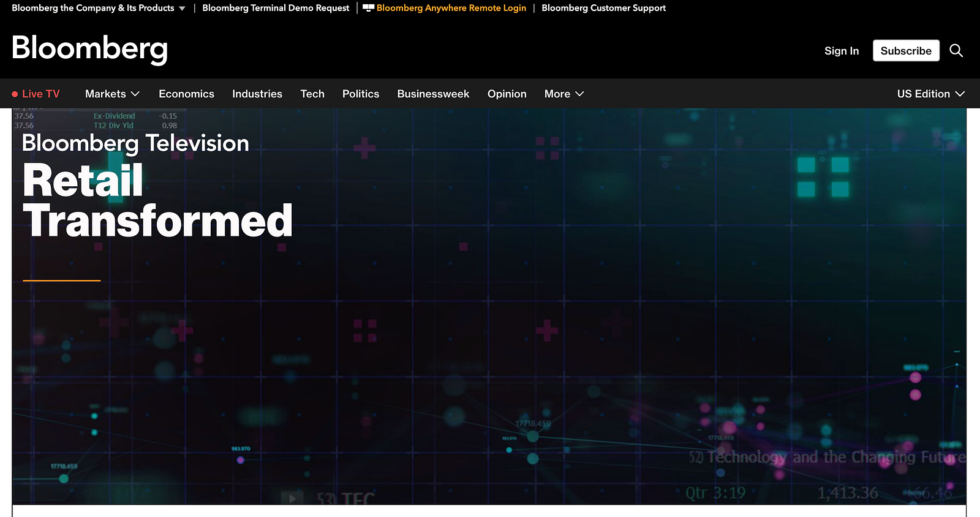Viewport: 980px width, 517px height.
Task: Watch Live TV
Action: [x=41, y=94]
